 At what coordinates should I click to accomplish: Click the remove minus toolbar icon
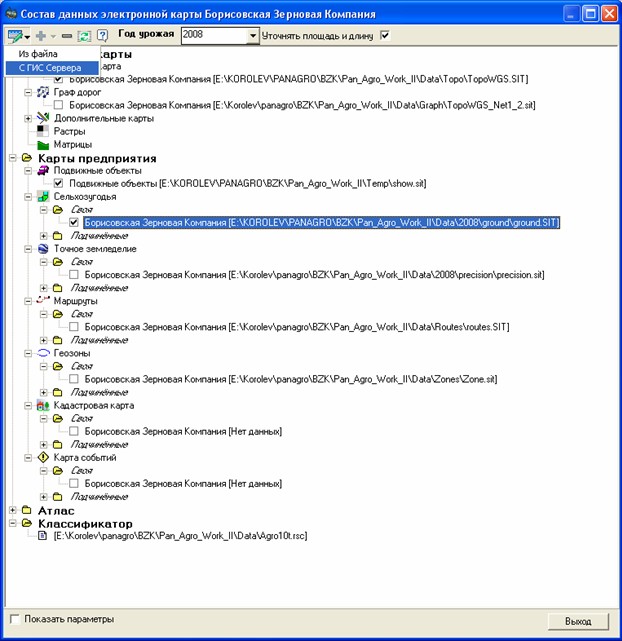point(67,35)
